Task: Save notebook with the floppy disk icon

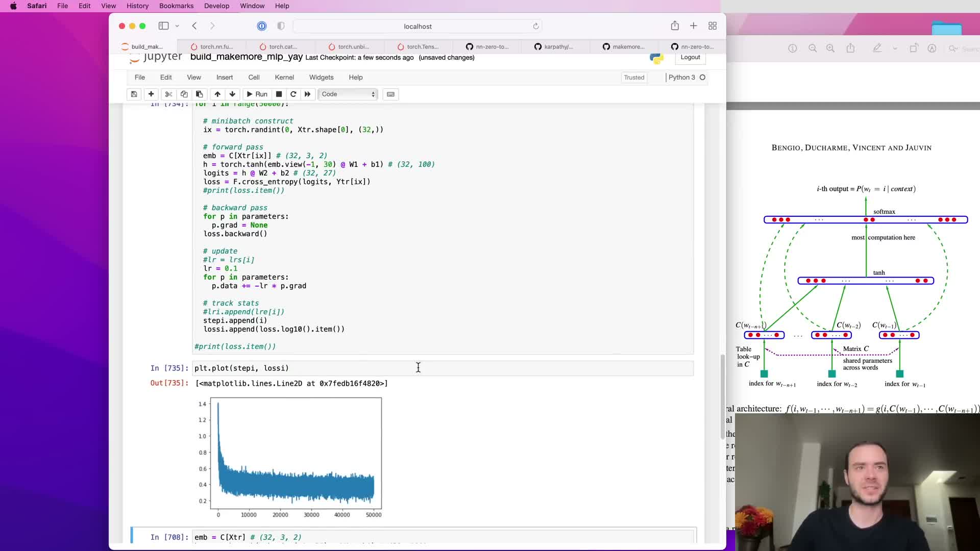Action: coord(134,94)
